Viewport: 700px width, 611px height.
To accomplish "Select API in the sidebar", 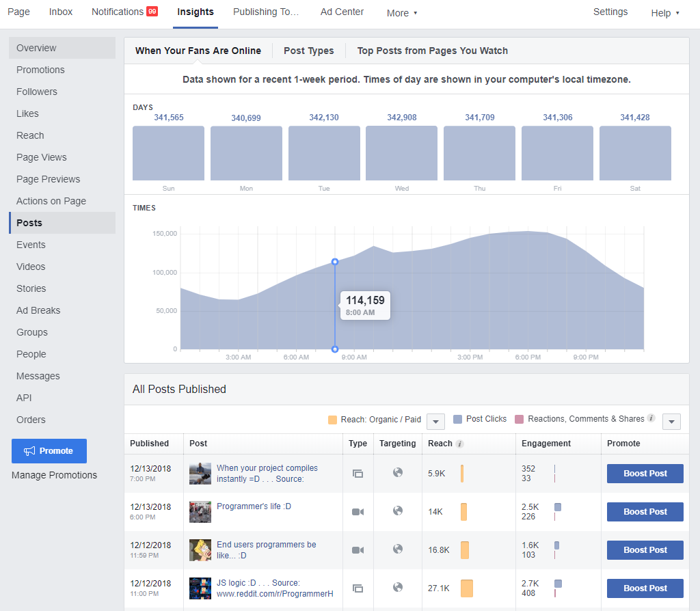I will 62,398.
